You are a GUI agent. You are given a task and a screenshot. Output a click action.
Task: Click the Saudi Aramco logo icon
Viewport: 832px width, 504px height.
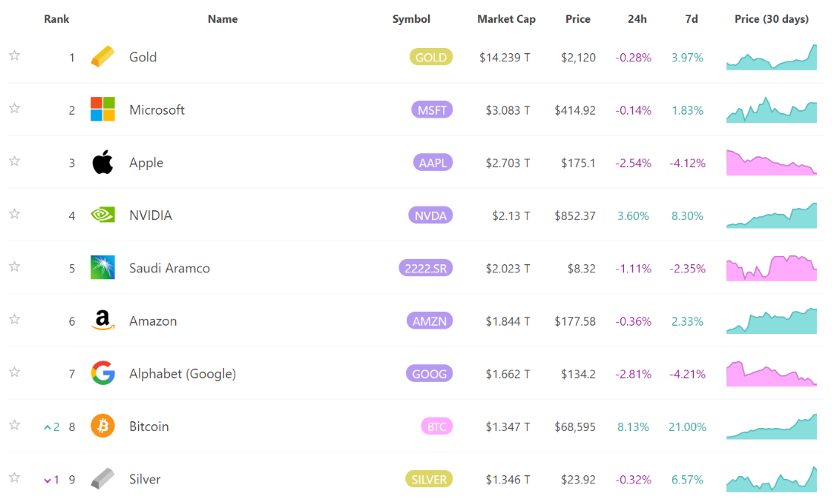pos(102,267)
